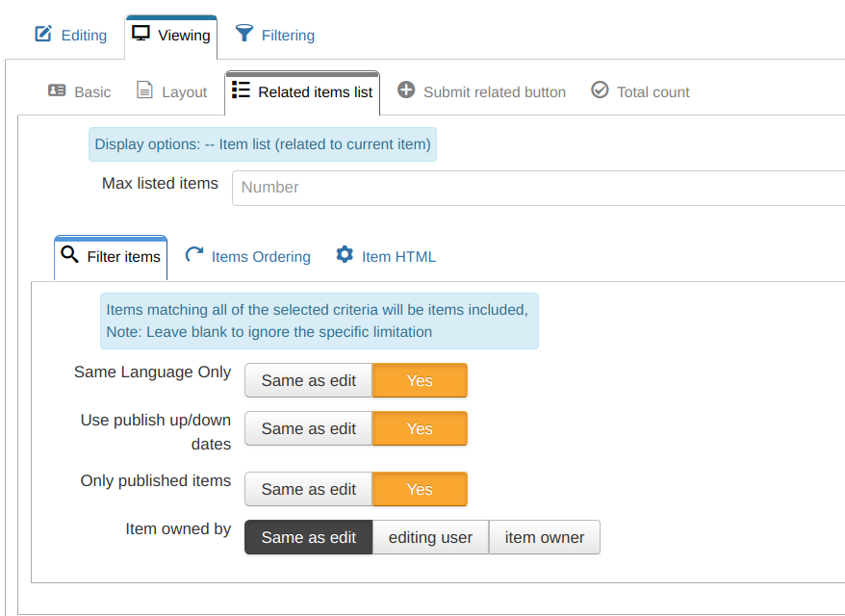This screenshot has width=845, height=616.
Task: Click the Submit related plus icon
Action: [406, 90]
